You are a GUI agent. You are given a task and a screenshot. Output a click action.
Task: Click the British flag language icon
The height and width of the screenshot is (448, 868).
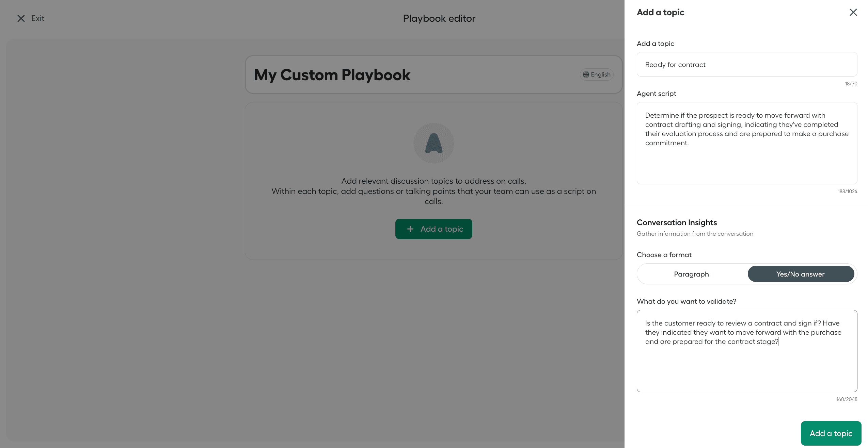tap(586, 74)
